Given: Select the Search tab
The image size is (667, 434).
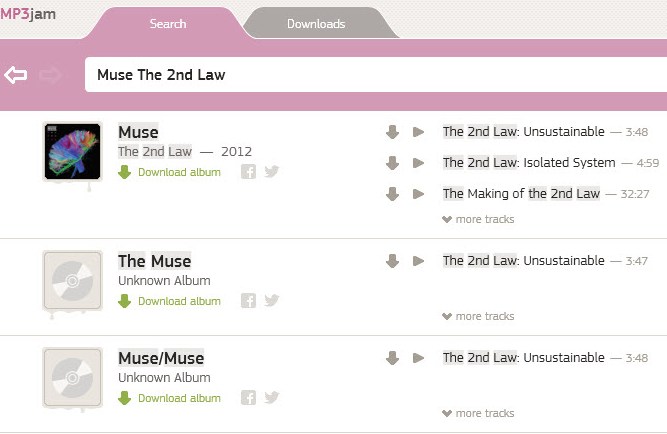Looking at the screenshot, I should pos(168,24).
